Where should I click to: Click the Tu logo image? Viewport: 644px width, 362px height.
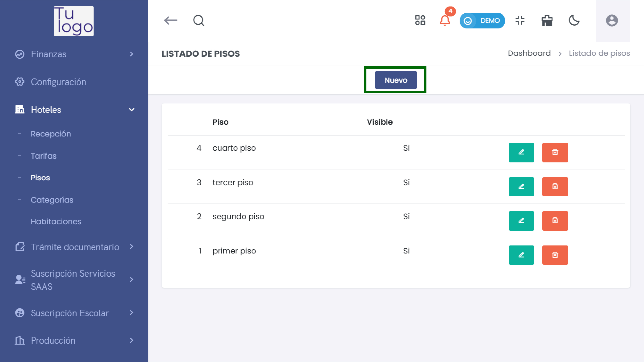pyautogui.click(x=74, y=21)
